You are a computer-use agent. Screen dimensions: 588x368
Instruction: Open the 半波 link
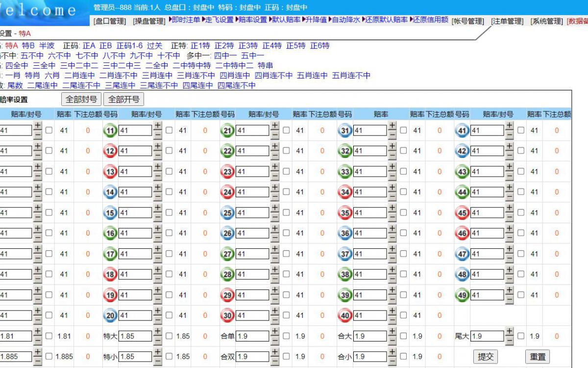(x=47, y=46)
